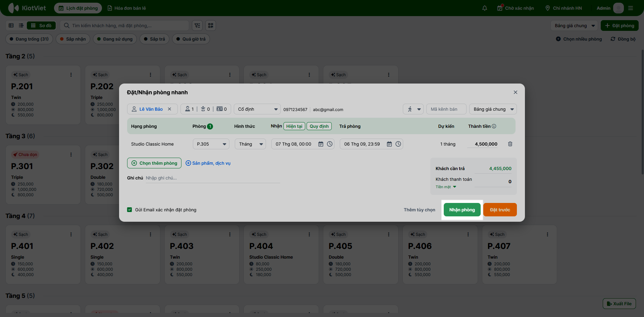This screenshot has width=644, height=317.
Task: Click the page vertical scrollbar
Action: [642, 112]
